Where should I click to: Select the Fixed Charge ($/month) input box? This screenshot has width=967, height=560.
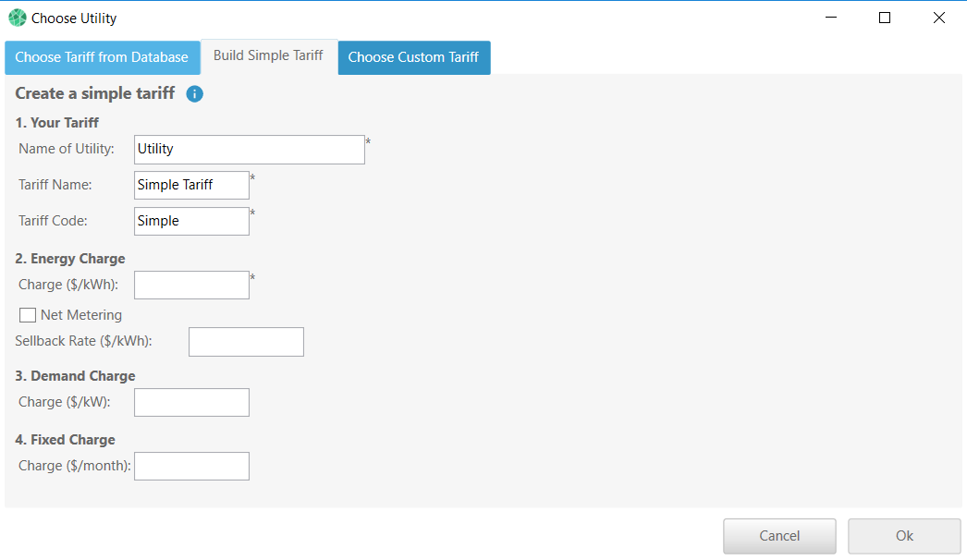191,466
